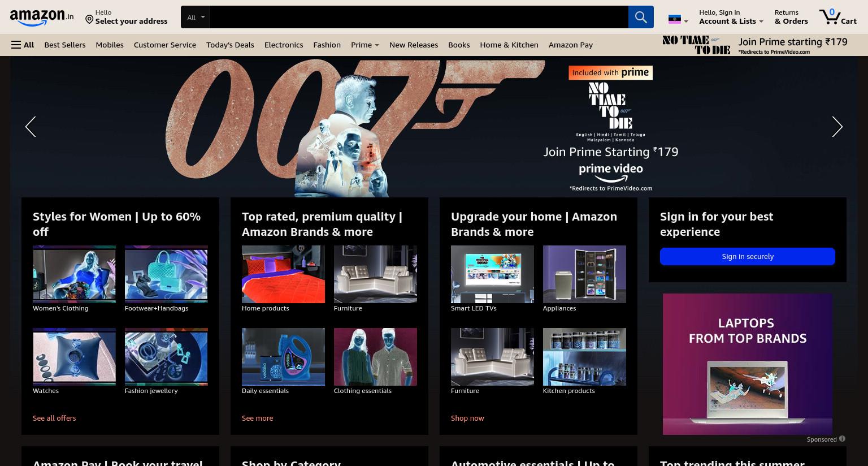Open New Releases page
The width and height of the screenshot is (868, 466).
414,45
